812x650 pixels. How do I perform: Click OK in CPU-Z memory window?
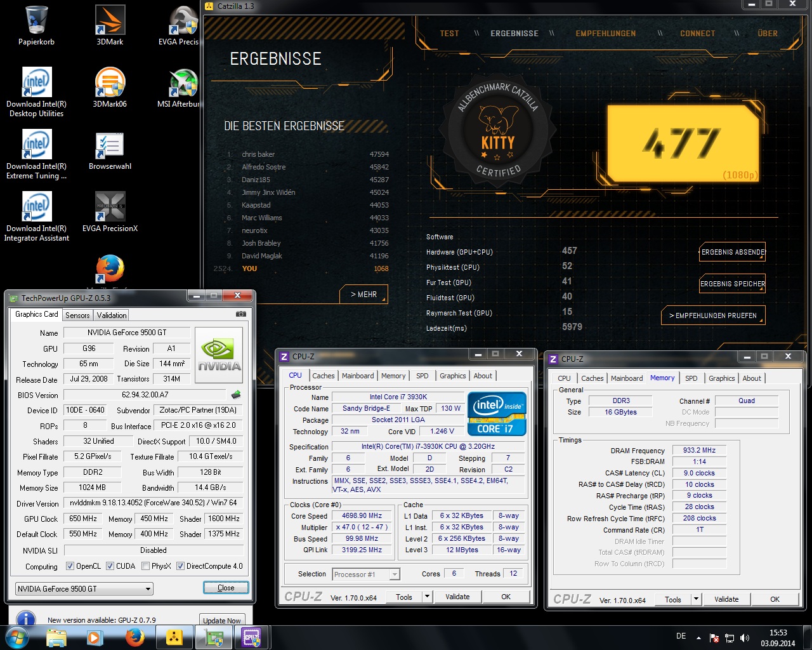775,599
